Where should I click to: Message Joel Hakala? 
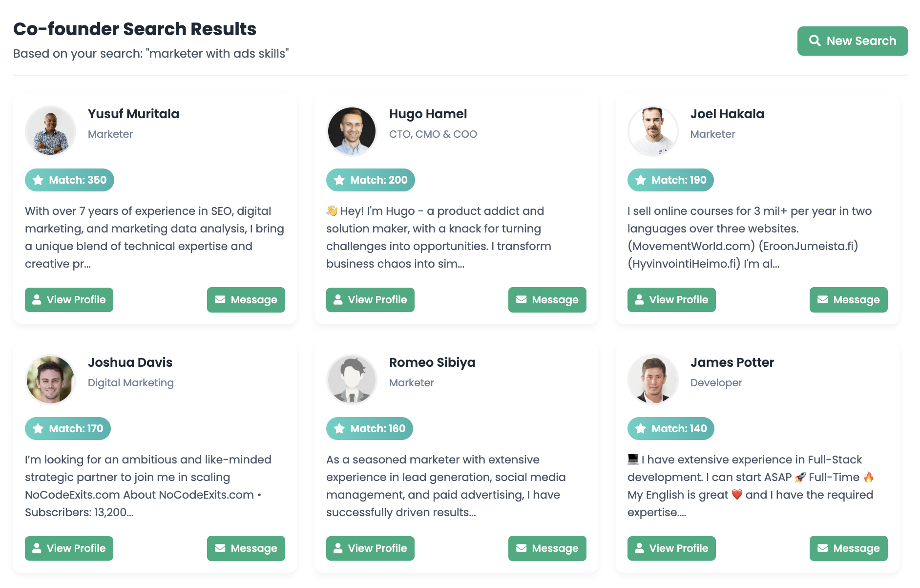[848, 300]
